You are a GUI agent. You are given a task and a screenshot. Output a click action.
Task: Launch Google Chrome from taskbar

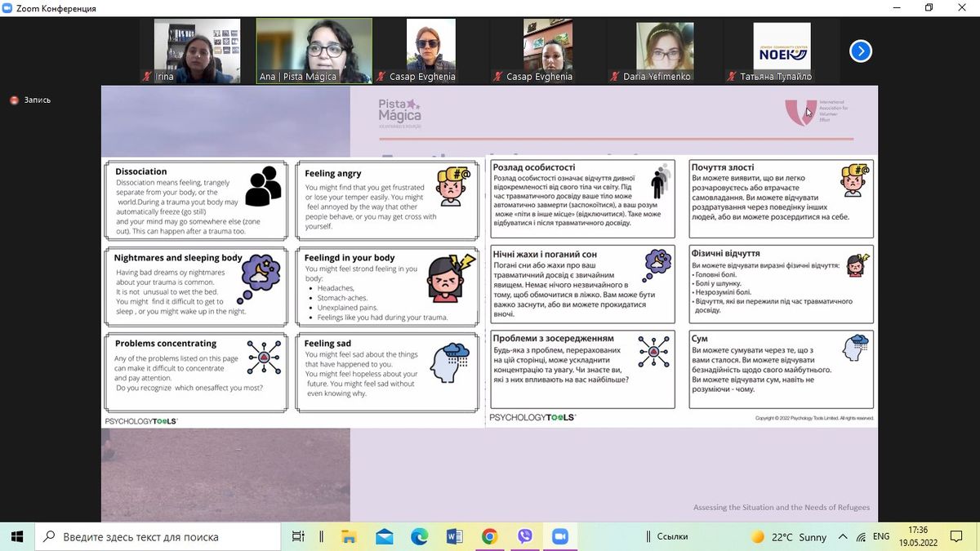coord(489,536)
